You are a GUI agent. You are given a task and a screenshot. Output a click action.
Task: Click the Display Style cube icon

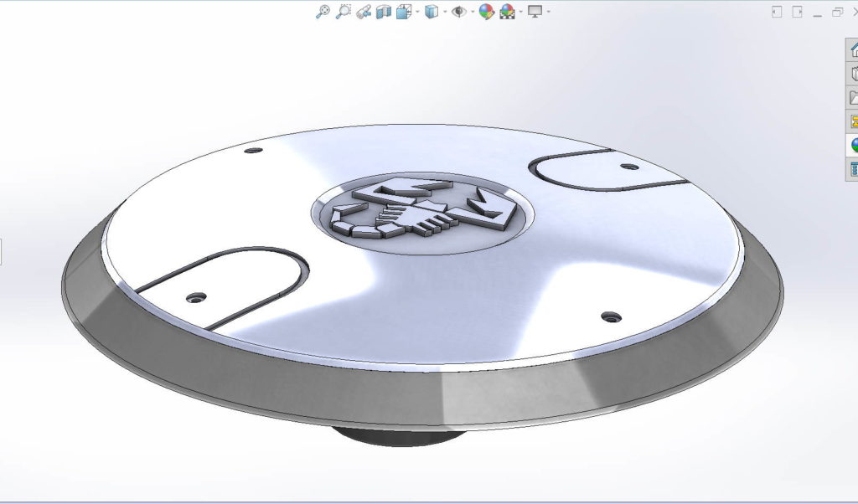tap(432, 12)
